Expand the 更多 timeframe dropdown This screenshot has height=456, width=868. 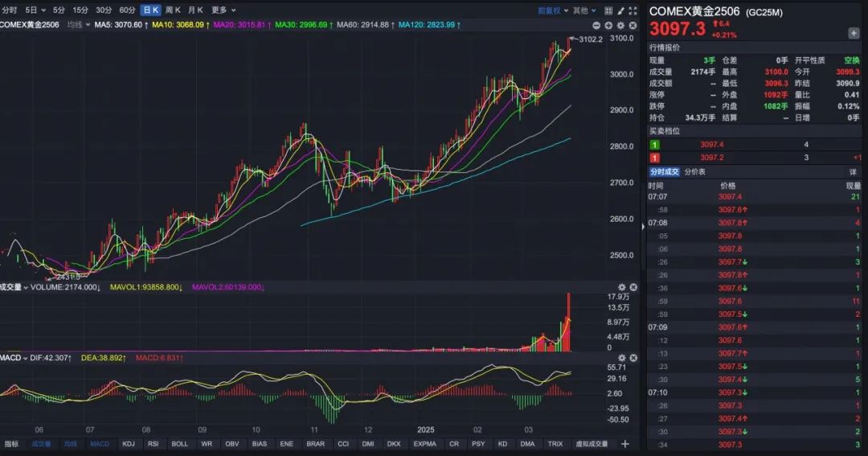coord(223,10)
